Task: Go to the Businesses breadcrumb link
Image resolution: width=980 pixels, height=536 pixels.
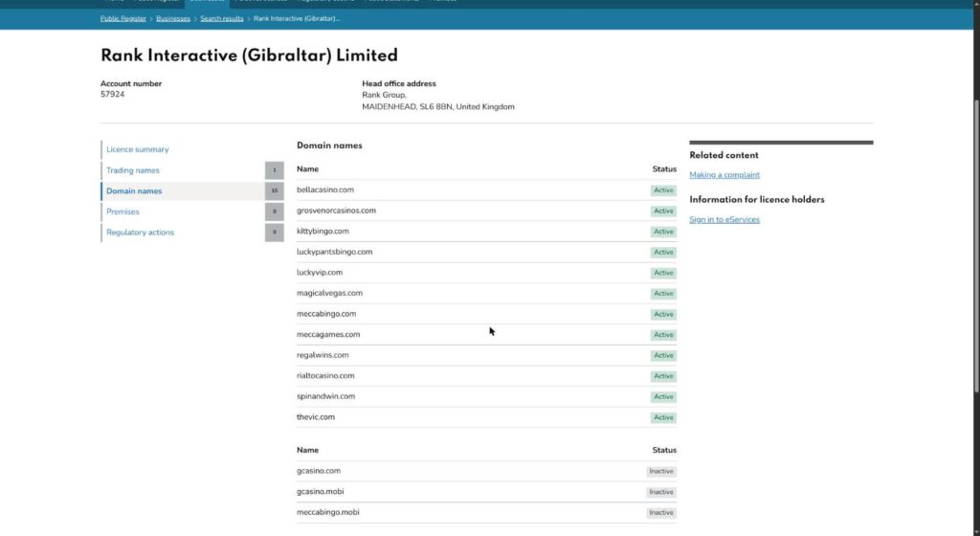Action: (x=173, y=19)
